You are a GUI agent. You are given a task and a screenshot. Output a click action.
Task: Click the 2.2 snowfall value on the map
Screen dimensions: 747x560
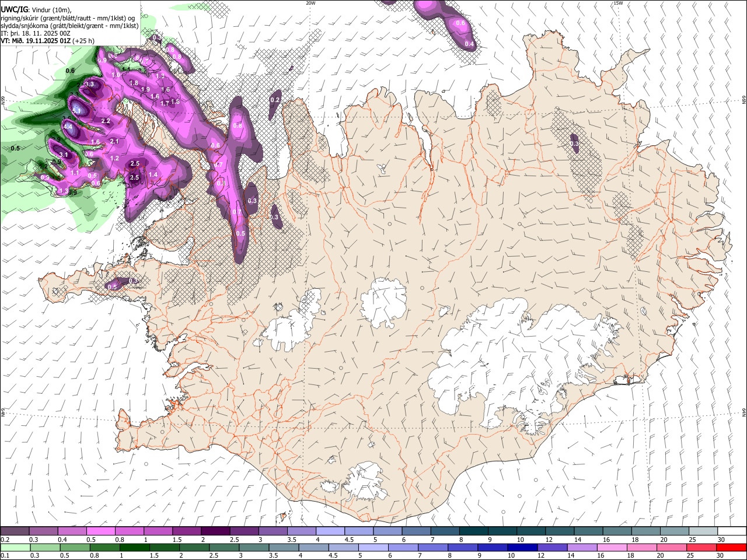106,121
